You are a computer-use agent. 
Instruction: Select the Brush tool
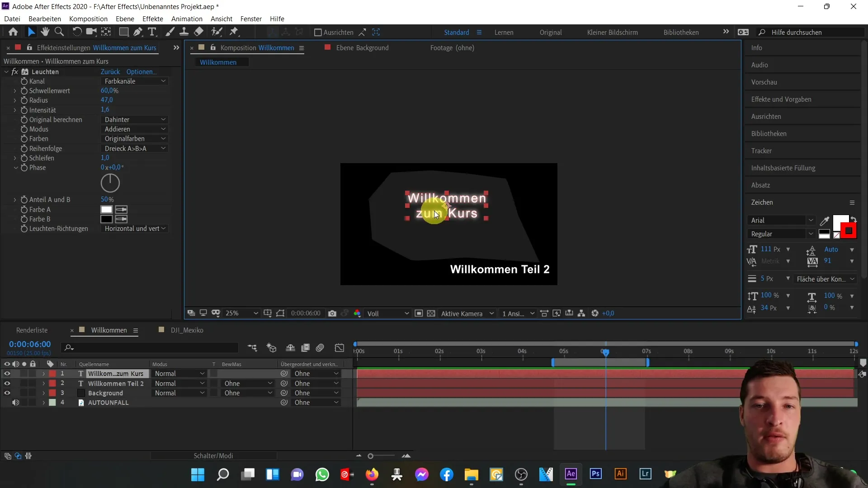point(170,32)
